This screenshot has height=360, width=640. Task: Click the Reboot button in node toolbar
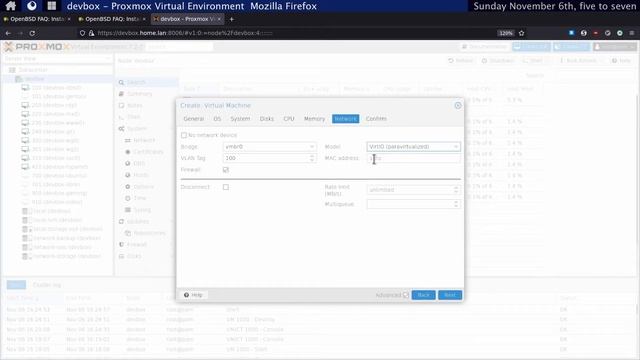460,61
